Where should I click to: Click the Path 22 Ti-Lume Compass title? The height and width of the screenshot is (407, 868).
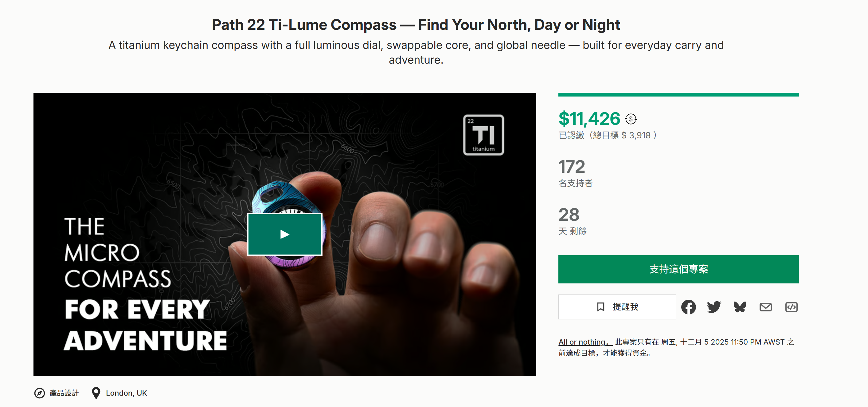pyautogui.click(x=416, y=25)
